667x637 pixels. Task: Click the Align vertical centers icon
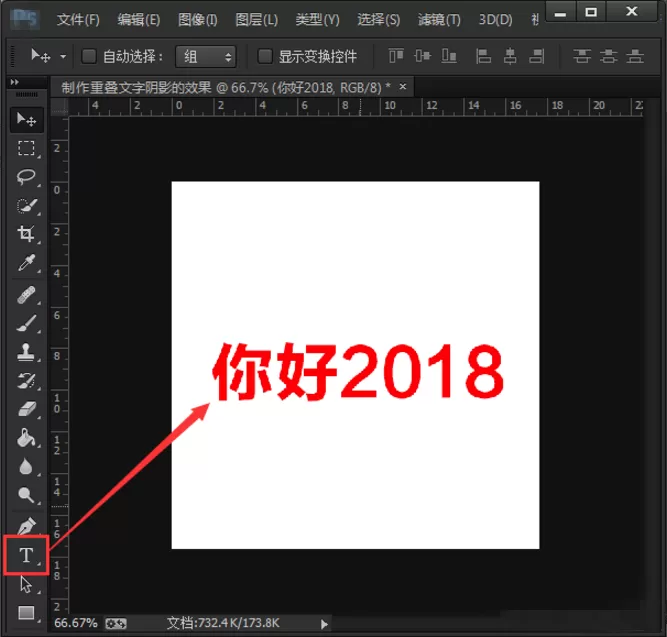tap(422, 56)
